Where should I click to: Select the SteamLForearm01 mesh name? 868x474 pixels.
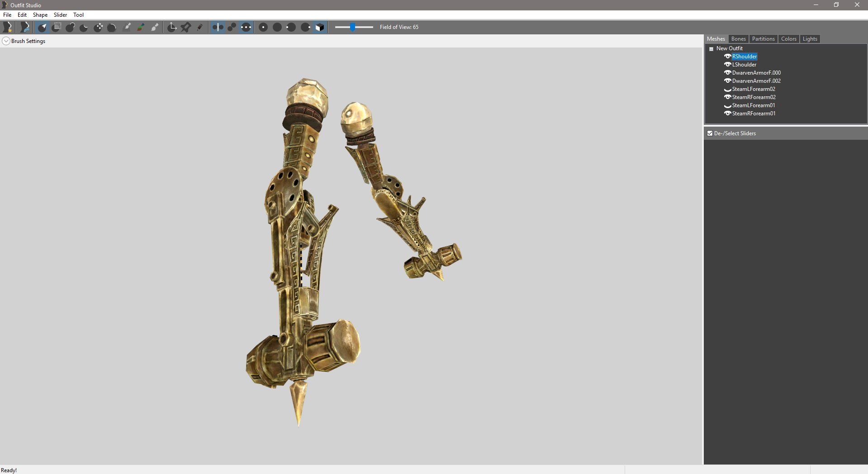pos(754,105)
